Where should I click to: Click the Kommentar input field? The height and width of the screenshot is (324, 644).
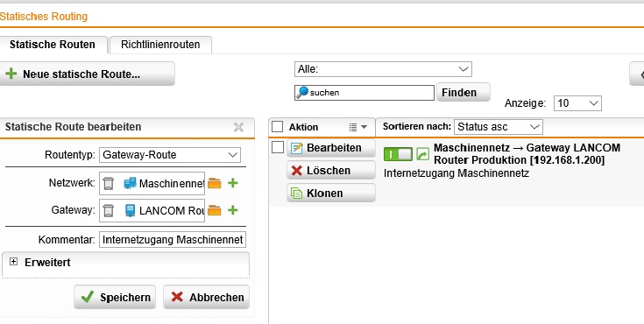point(173,239)
